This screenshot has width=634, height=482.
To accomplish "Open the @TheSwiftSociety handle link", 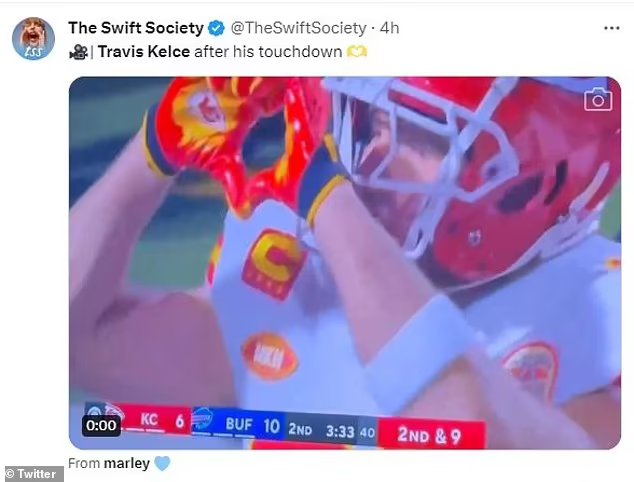I will [x=298, y=28].
